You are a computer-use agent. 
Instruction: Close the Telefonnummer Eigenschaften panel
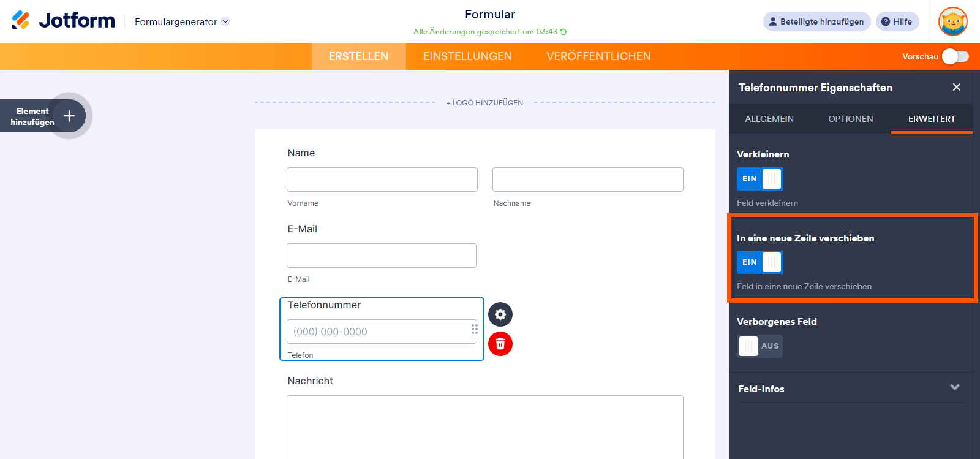coord(957,87)
